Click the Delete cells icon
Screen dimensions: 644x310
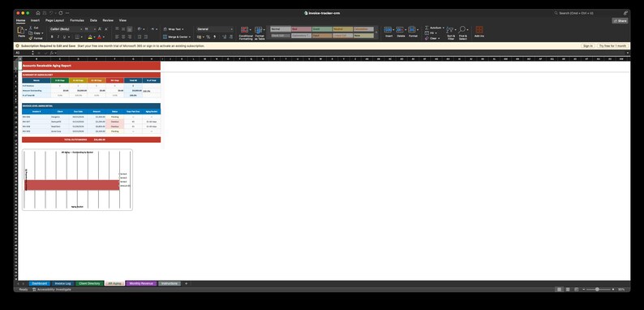pyautogui.click(x=400, y=30)
